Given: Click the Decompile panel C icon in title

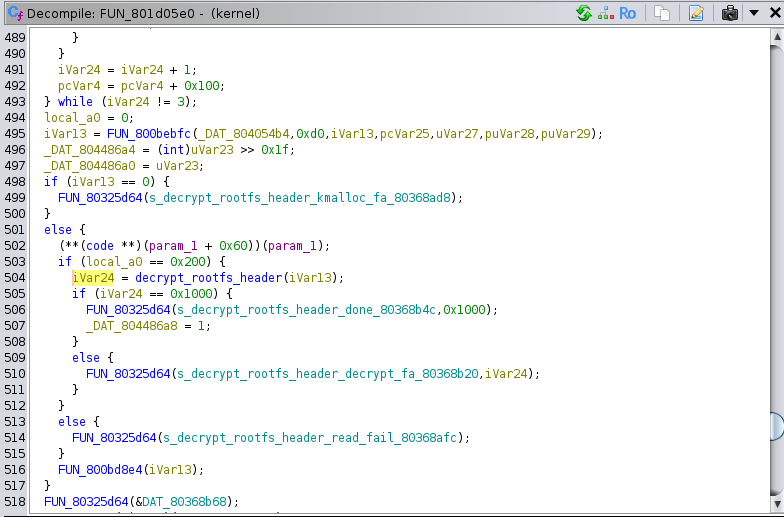Looking at the screenshot, I should pos(16,14).
